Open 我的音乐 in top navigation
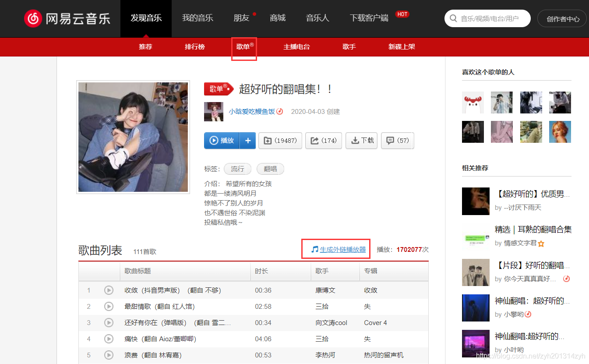This screenshot has width=589, height=364. pos(198,18)
